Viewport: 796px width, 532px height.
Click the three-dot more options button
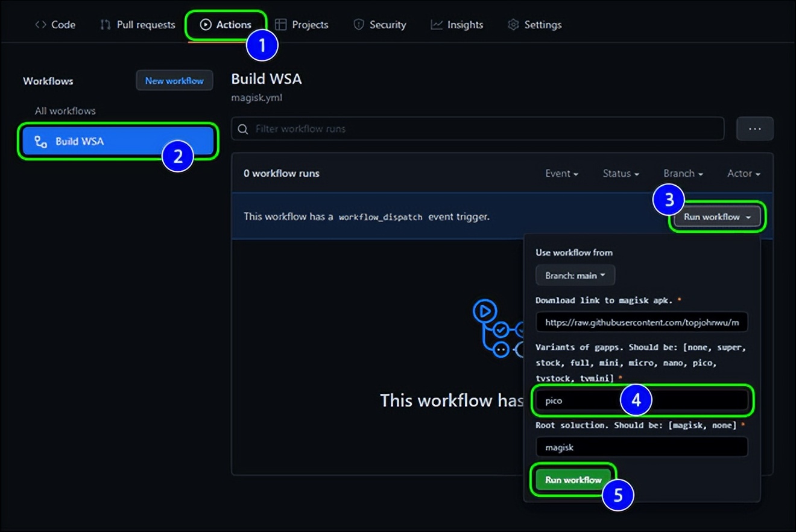pyautogui.click(x=754, y=129)
